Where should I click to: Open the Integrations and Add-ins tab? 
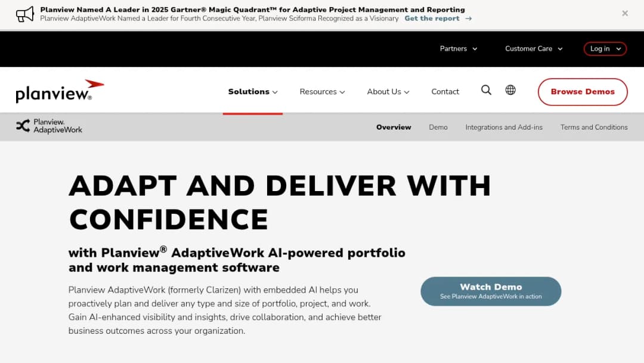(504, 127)
